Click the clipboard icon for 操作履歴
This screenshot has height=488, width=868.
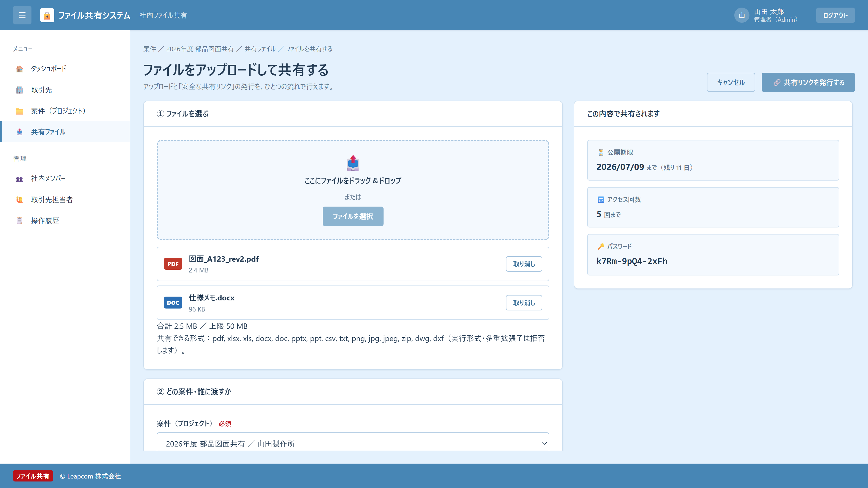pyautogui.click(x=20, y=221)
